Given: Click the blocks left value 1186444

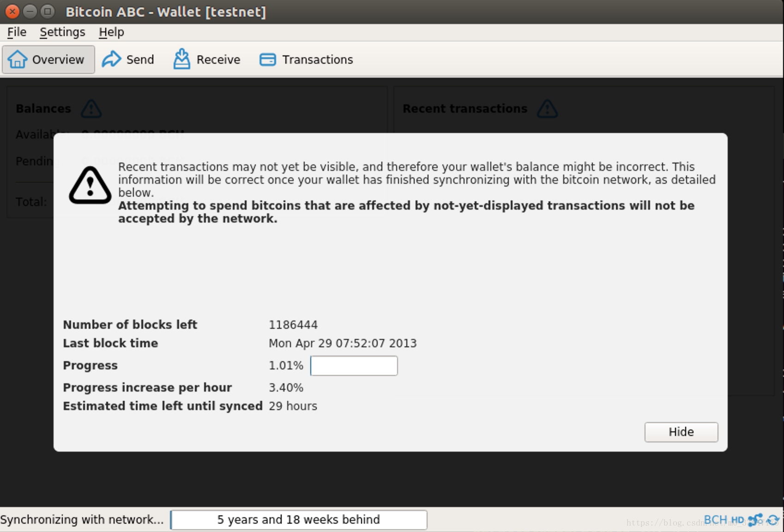Looking at the screenshot, I should [293, 325].
